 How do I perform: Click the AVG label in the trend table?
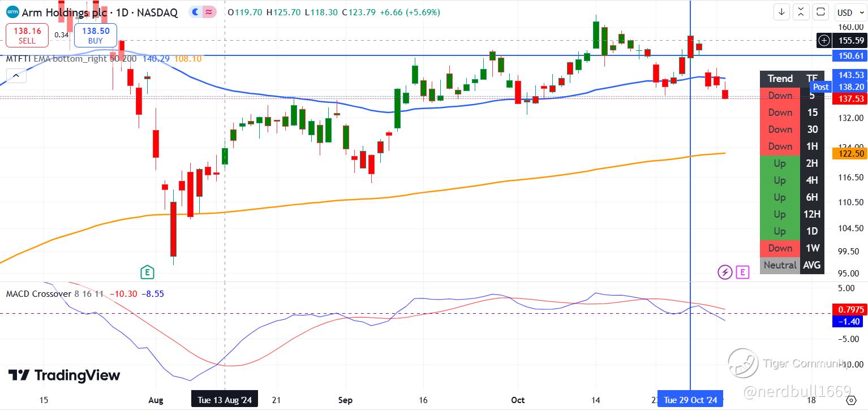812,265
